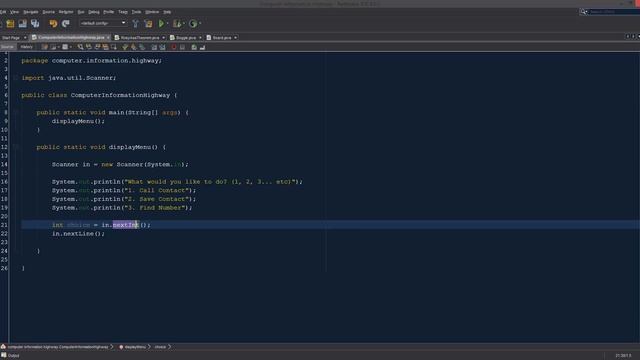This screenshot has width=640, height=360.
Task: Click the Find Previous Occurrence icon
Action: [x=89, y=47]
